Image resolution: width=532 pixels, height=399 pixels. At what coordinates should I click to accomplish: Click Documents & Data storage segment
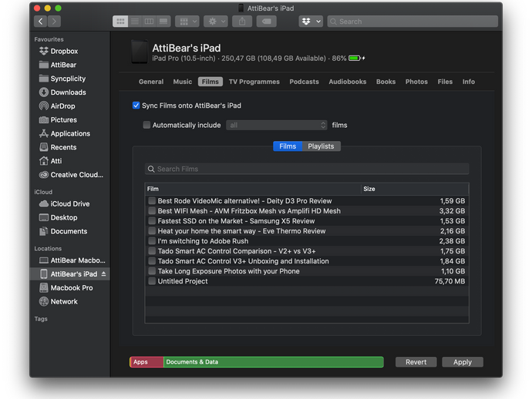tap(274, 362)
